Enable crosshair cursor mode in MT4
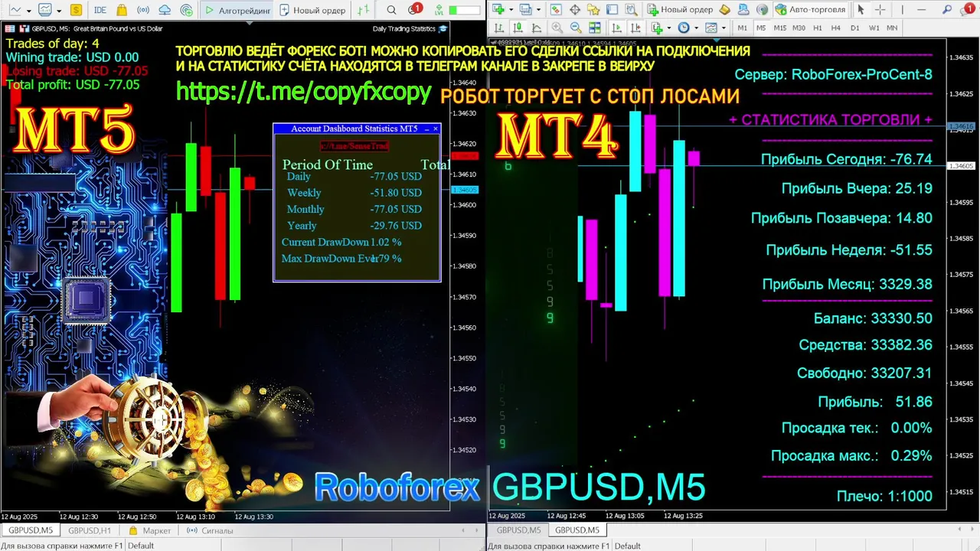This screenshot has width=980, height=551. 880,9
